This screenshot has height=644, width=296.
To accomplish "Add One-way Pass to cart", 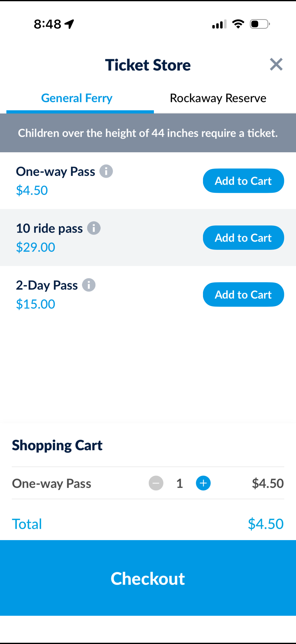I will (243, 181).
